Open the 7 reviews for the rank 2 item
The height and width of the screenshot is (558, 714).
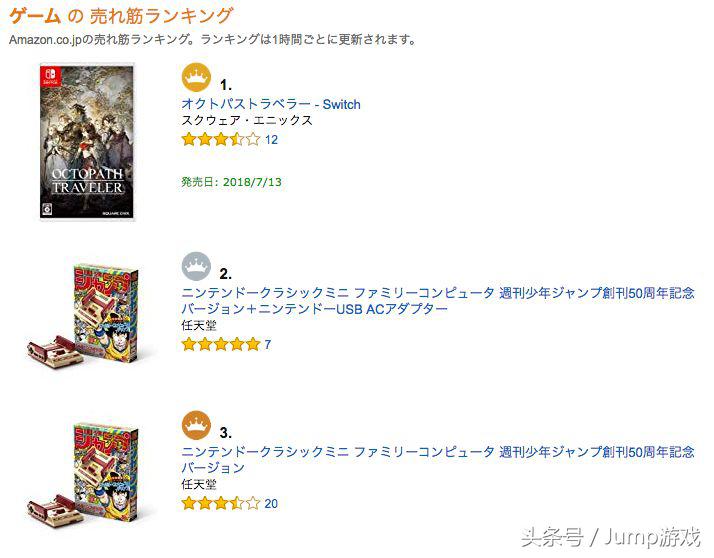click(x=268, y=345)
